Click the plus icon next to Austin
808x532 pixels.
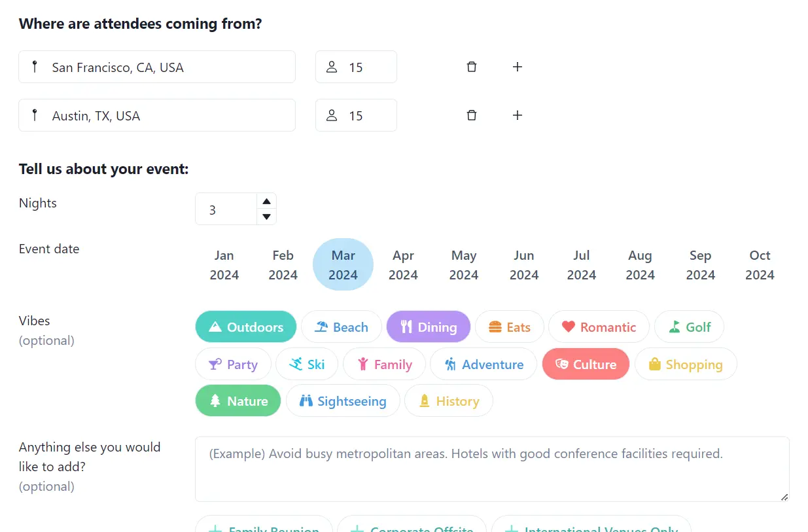click(x=517, y=115)
